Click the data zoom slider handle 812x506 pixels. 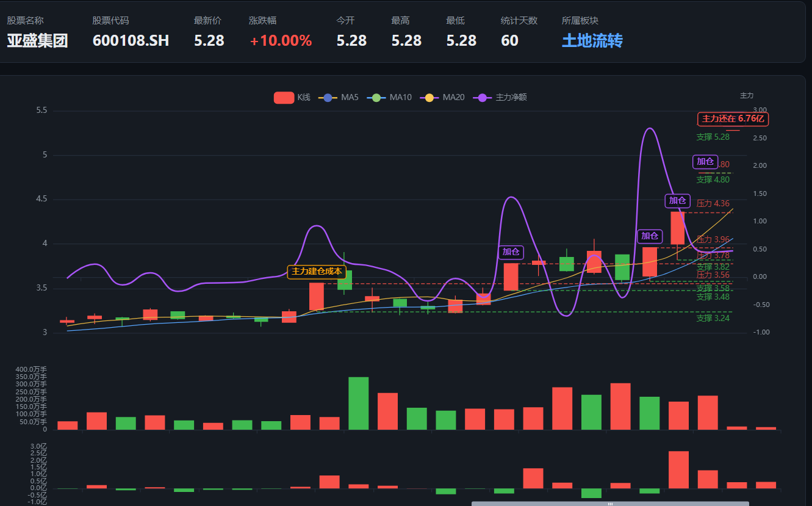pyautogui.click(x=610, y=504)
